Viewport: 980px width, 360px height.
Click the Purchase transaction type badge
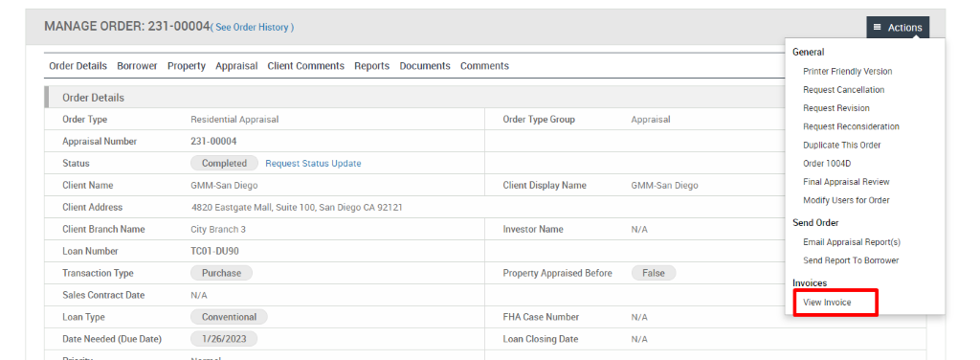pyautogui.click(x=221, y=273)
